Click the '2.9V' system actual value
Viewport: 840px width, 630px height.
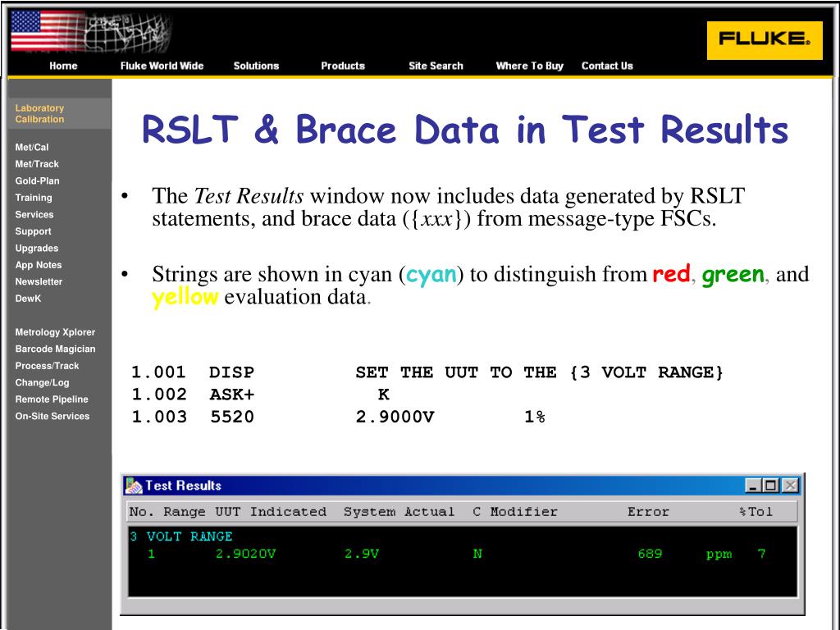coord(362,554)
